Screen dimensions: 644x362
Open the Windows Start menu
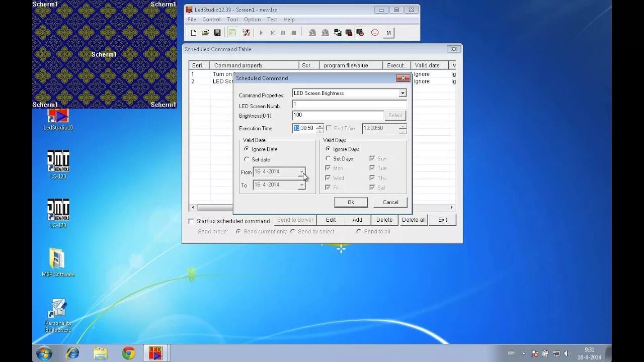[x=44, y=353]
